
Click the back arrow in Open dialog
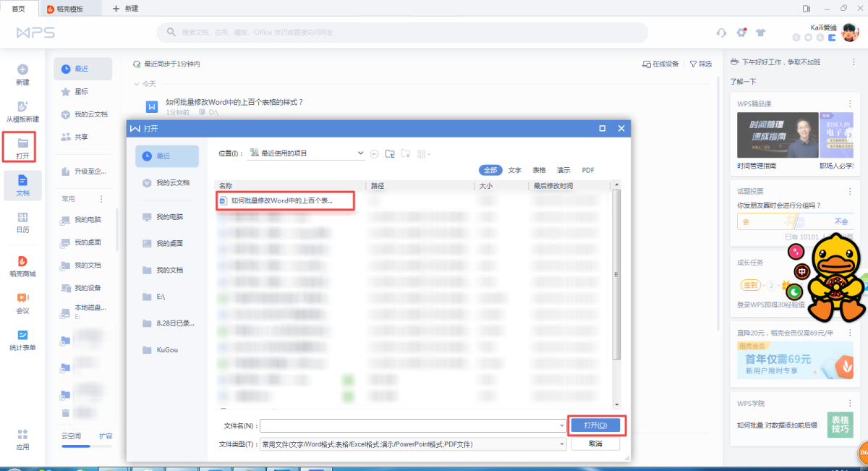pyautogui.click(x=374, y=153)
